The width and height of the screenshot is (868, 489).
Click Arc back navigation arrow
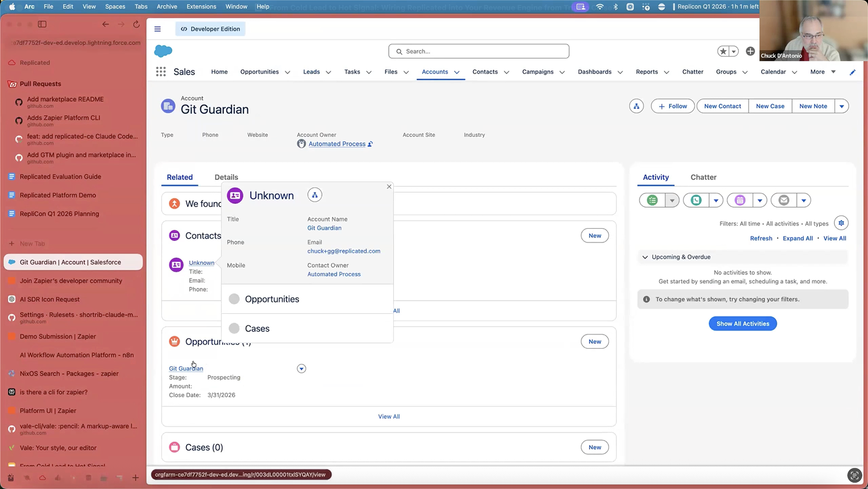coord(106,24)
